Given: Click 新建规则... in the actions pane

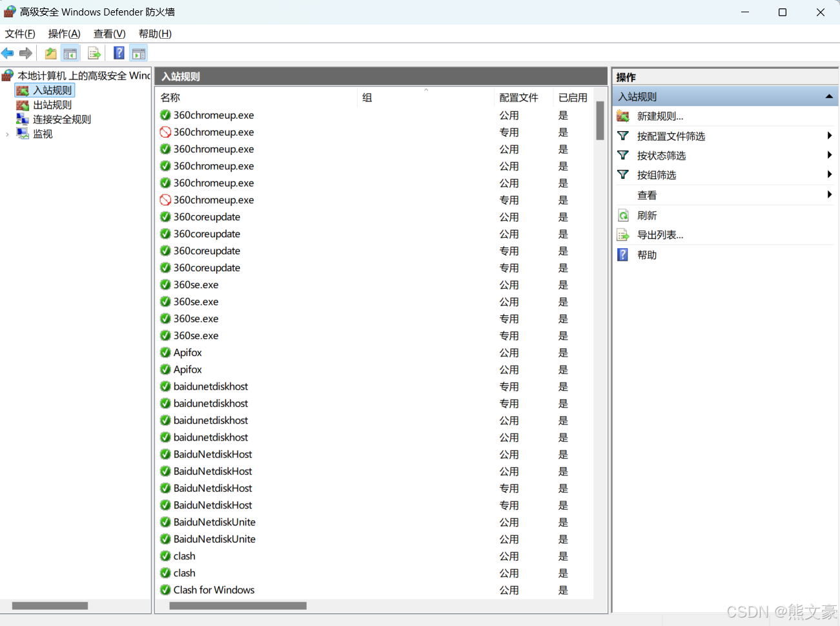Looking at the screenshot, I should (660, 116).
